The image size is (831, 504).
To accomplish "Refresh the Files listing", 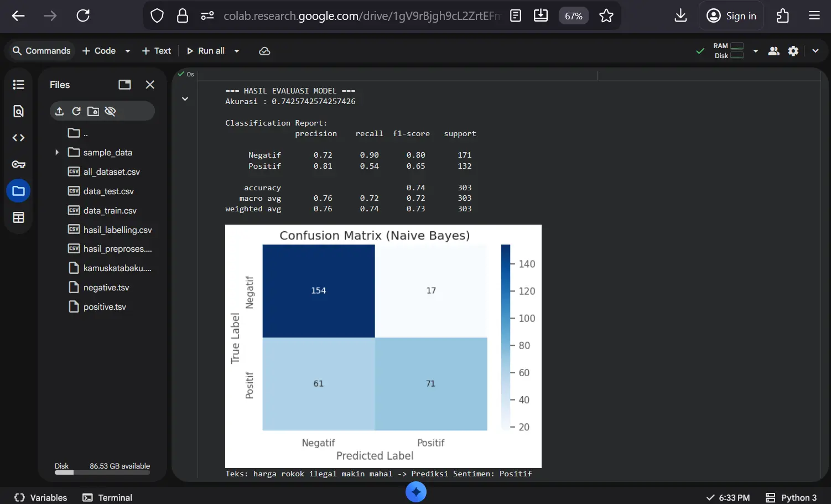I will (76, 111).
